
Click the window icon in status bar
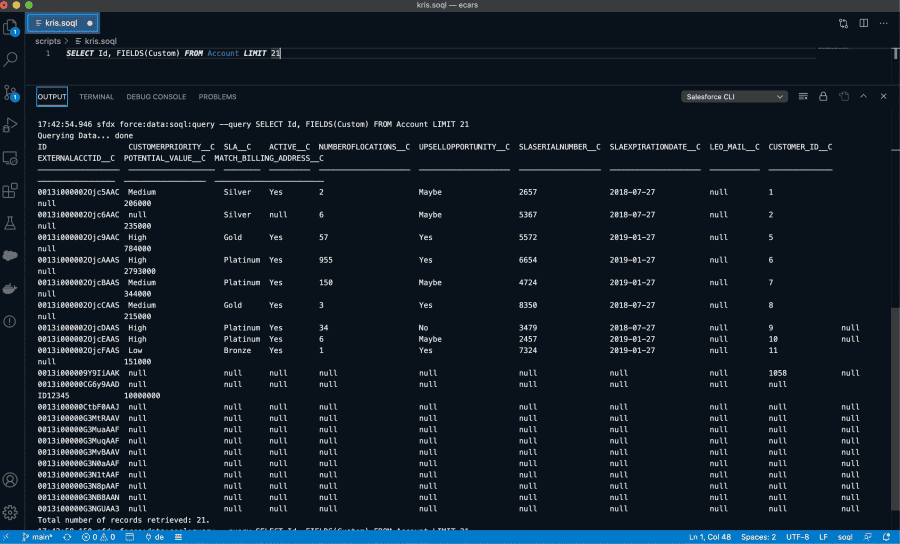click(130, 537)
